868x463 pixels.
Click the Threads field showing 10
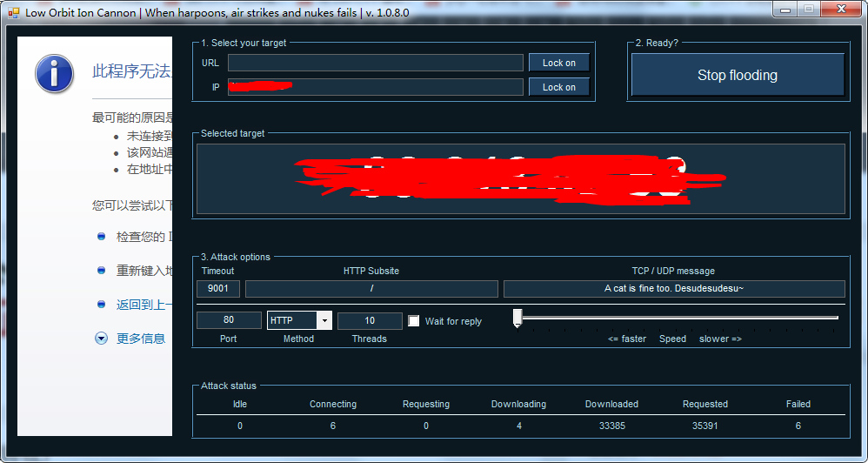370,320
